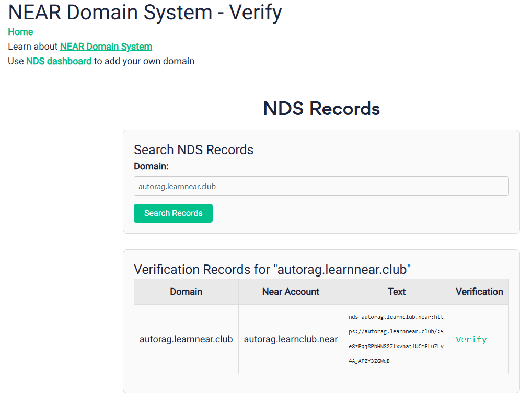
Task: Select the autorag.learnnear.club domain cell
Action: [186, 339]
